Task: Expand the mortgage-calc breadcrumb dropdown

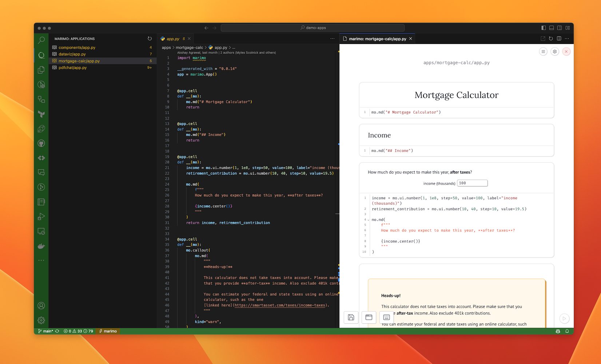Action: point(190,47)
